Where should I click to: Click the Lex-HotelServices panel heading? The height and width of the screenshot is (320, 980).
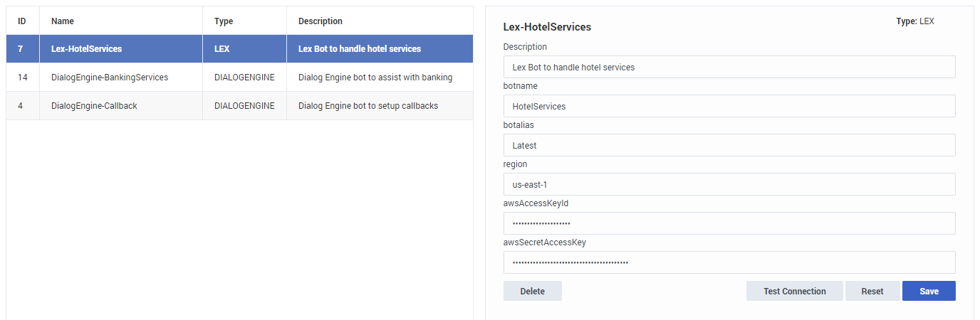(x=547, y=27)
